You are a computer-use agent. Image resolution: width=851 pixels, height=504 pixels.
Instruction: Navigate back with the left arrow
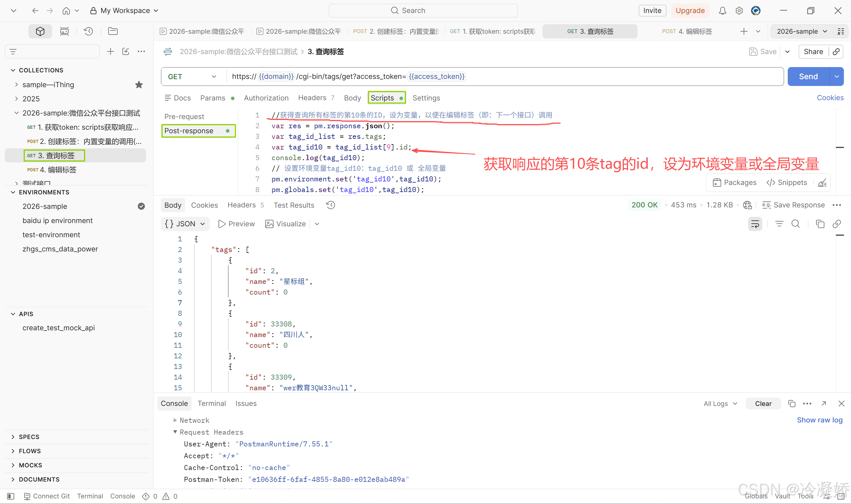[35, 11]
